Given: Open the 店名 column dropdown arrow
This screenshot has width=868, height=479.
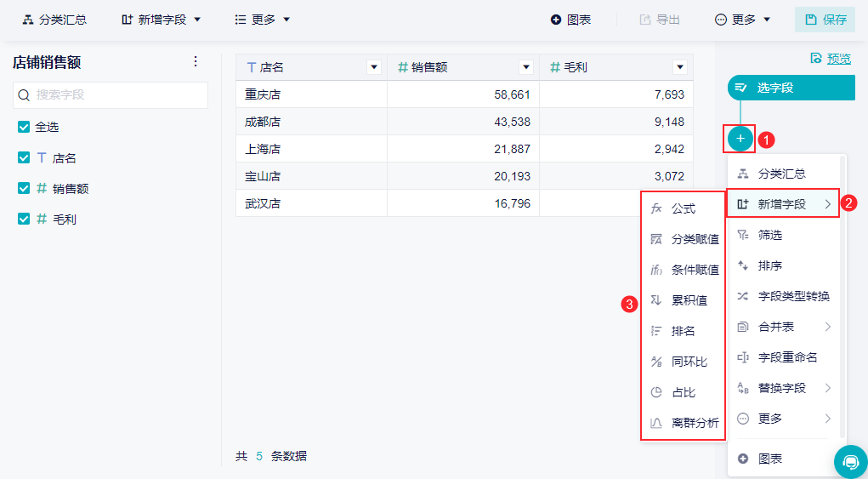Looking at the screenshot, I should click(373, 67).
